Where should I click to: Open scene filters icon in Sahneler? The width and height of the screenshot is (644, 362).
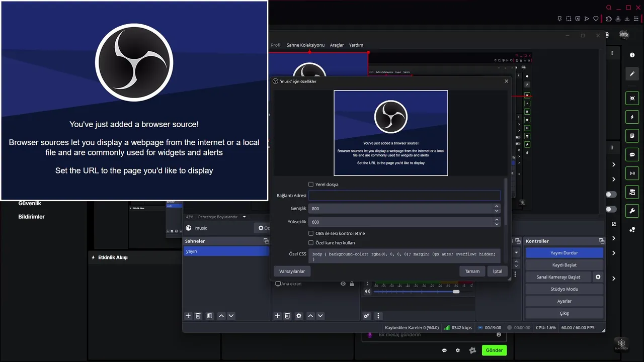coord(209,316)
